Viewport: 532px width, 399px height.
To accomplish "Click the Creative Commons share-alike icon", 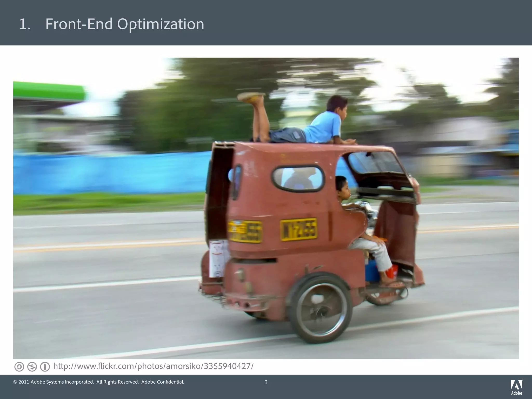I will pyautogui.click(x=19, y=367).
